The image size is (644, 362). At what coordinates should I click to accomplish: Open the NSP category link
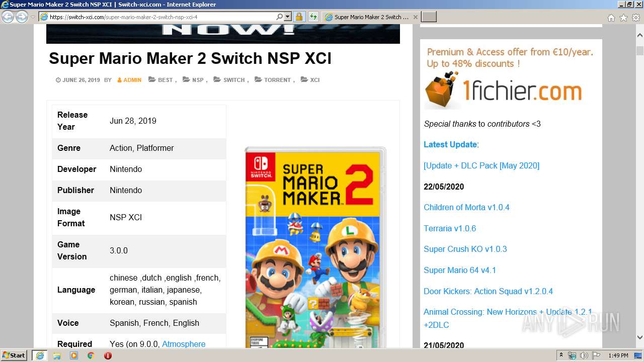pos(198,80)
